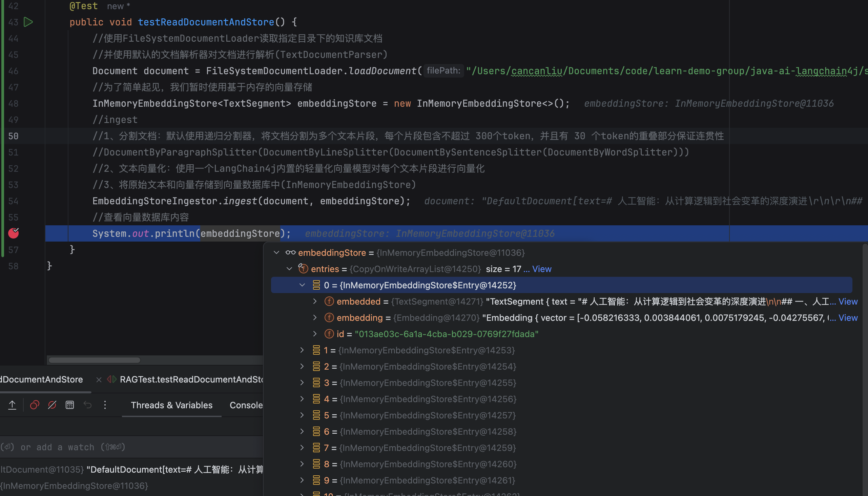Expand entry 1 in the entries list
The image size is (868, 496).
tap(302, 350)
